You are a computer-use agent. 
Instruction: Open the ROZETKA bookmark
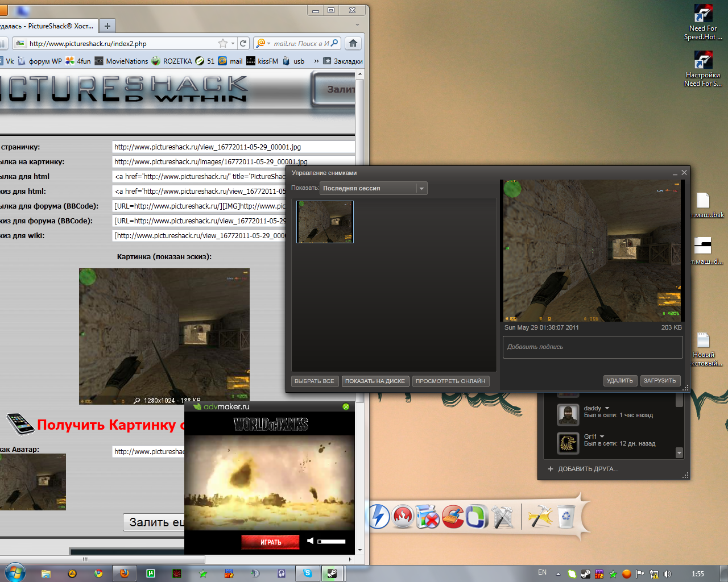[171, 61]
